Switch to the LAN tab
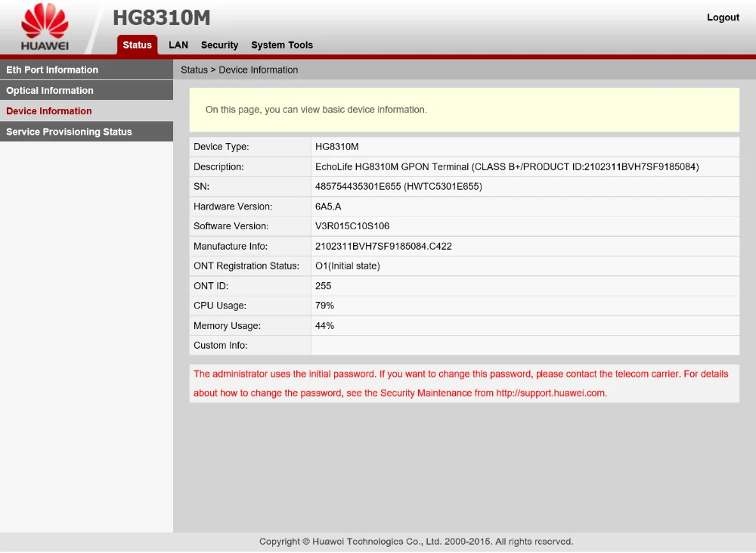Screen dimensions: 756x553 pyautogui.click(x=178, y=45)
